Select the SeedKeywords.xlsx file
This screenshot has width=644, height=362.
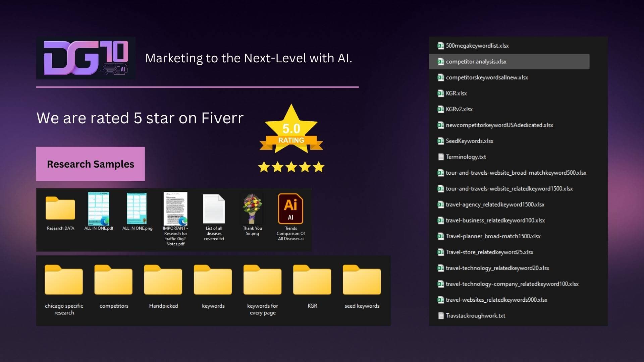tap(469, 141)
